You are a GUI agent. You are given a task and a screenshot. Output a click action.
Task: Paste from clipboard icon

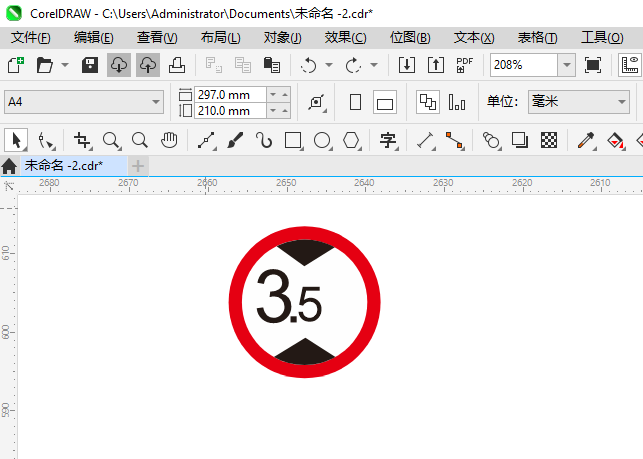(x=271, y=65)
